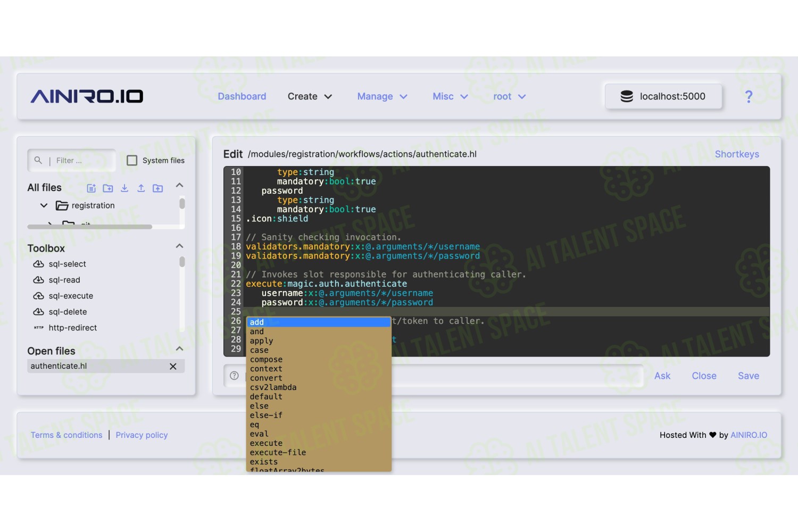
Task: Click the Close button in editor
Action: pos(704,376)
